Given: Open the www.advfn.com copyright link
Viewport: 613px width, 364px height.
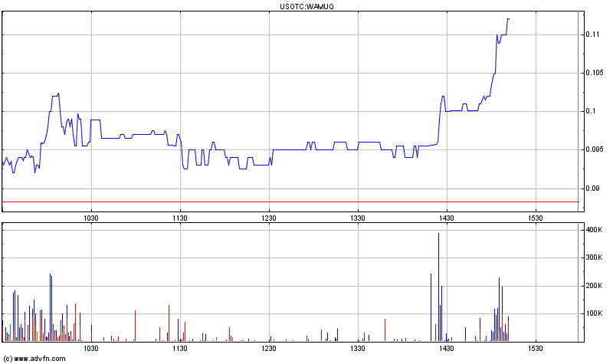Looking at the screenshot, I should [34, 359].
